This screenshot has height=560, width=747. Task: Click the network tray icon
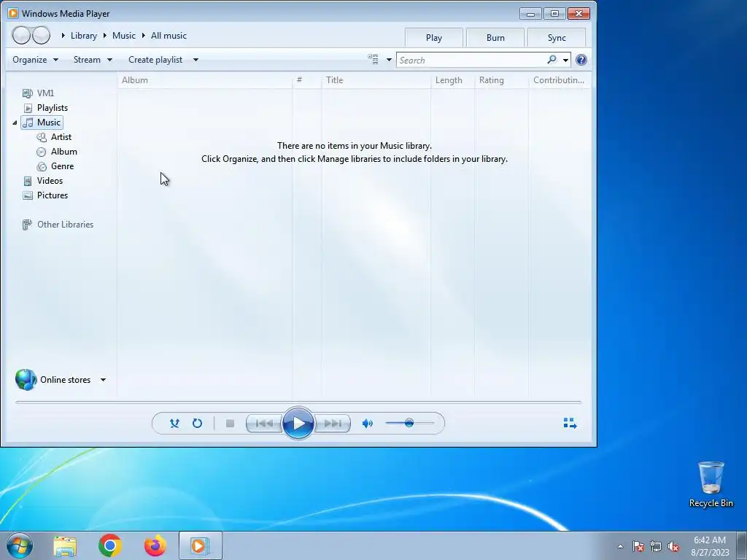tap(656, 546)
